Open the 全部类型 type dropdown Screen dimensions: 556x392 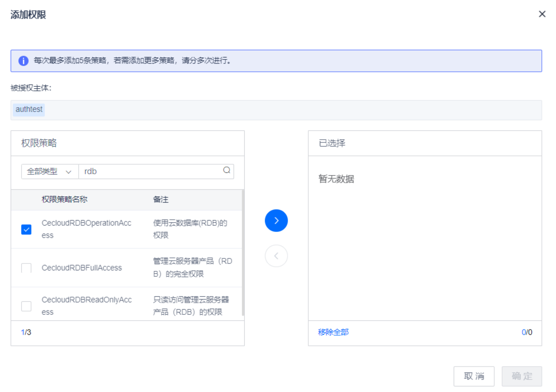coord(50,172)
